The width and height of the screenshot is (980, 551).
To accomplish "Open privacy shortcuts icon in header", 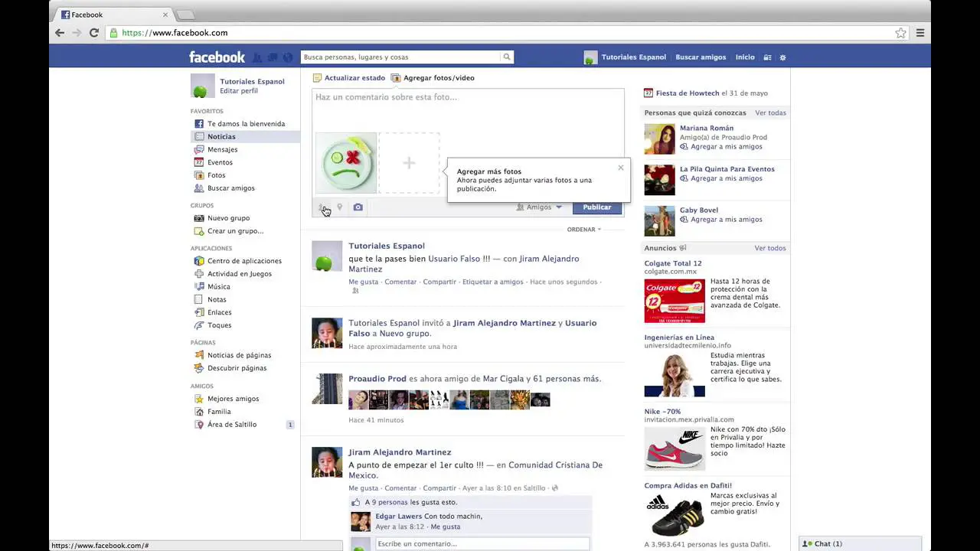I will pyautogui.click(x=768, y=57).
